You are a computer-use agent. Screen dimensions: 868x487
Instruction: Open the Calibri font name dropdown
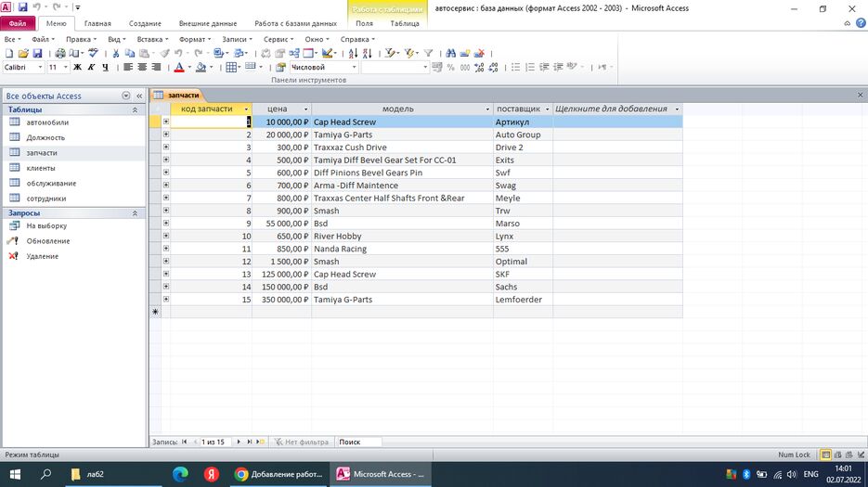tap(40, 67)
